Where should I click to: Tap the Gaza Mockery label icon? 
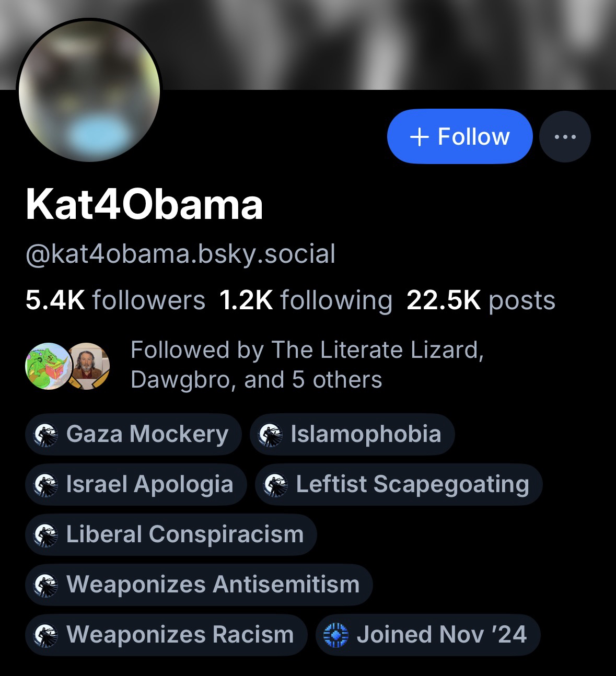click(45, 435)
